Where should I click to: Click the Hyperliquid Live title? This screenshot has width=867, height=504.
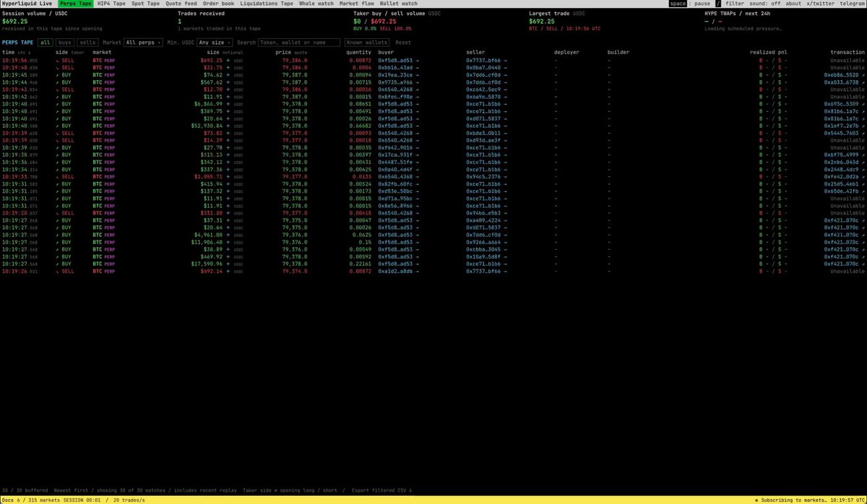[27, 4]
